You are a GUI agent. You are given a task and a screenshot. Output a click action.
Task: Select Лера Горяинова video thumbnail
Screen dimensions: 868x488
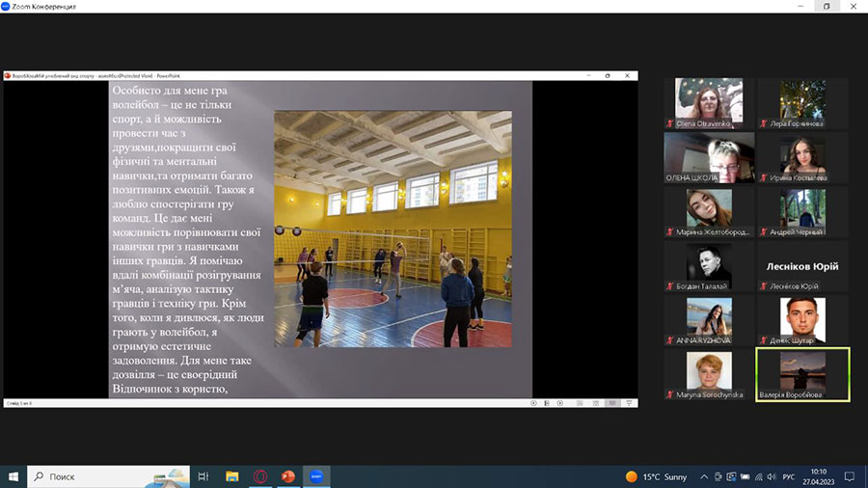(802, 103)
